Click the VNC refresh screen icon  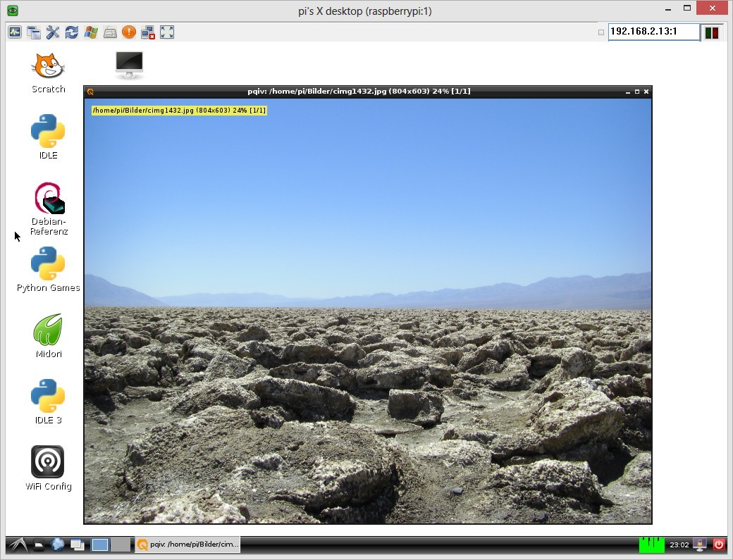[72, 32]
